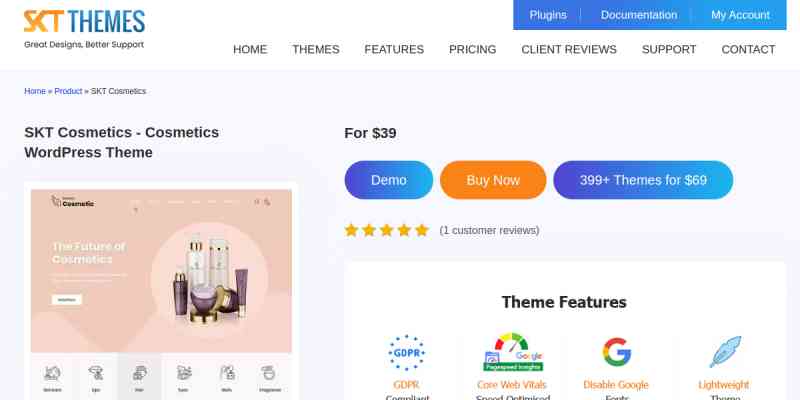
Task: Click the Lightweight Theme feather icon
Action: [725, 352]
